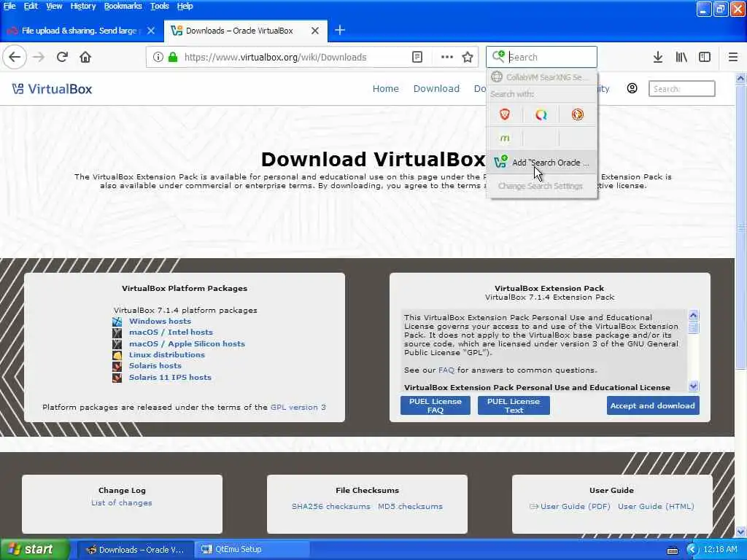This screenshot has width=747, height=560.
Task: Open Windows hosts download link
Action: [x=160, y=322]
